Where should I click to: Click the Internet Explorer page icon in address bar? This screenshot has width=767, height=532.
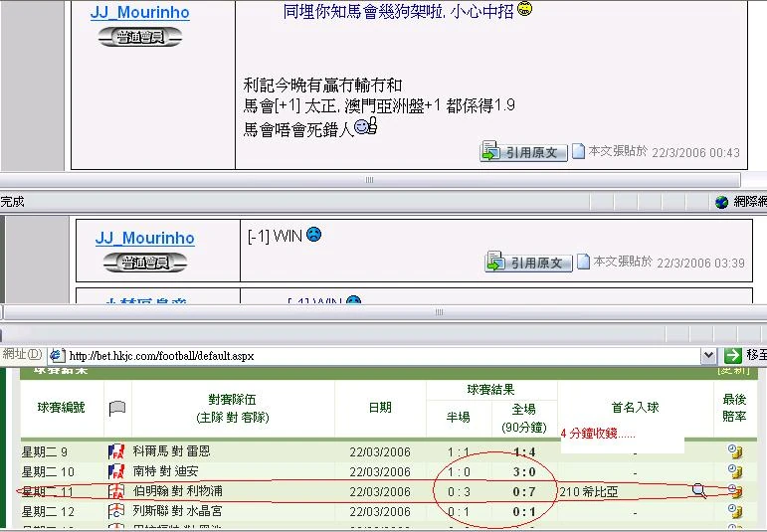pyautogui.click(x=57, y=355)
